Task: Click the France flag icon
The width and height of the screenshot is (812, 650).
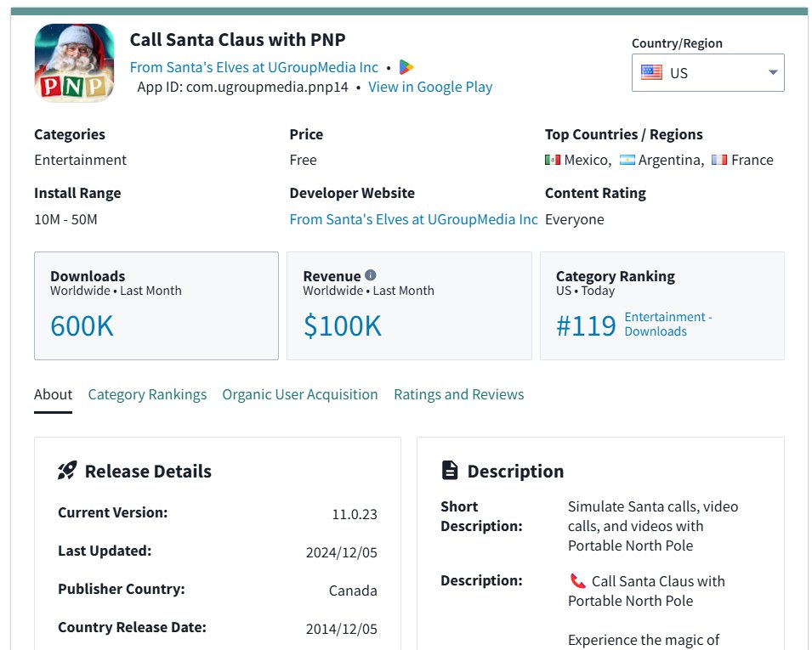Action: pos(719,160)
